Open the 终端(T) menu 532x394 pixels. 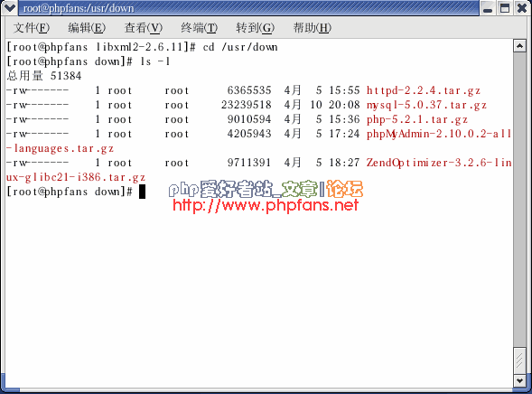199,28
